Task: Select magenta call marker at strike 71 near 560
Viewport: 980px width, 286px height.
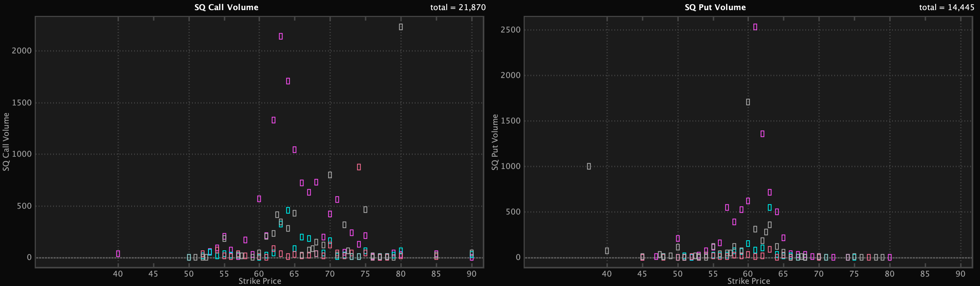Action: pos(337,199)
